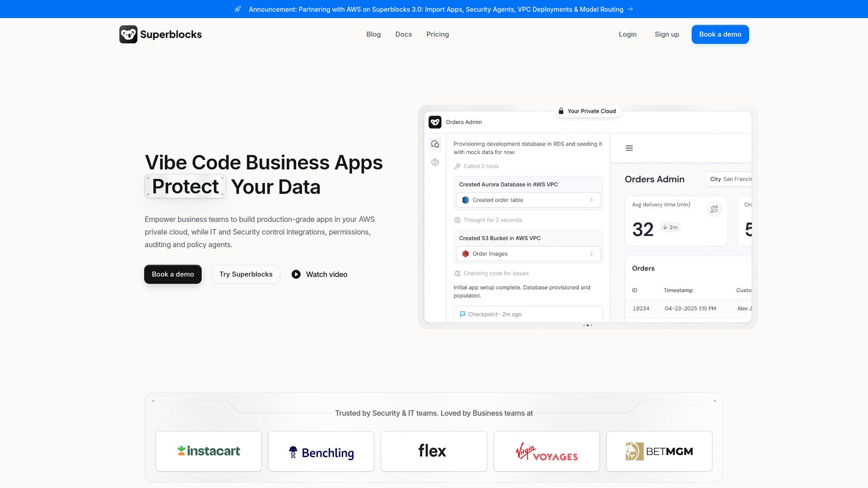Screen dimensions: 868x488
Task: Click the Sign up link
Action: click(667, 34)
